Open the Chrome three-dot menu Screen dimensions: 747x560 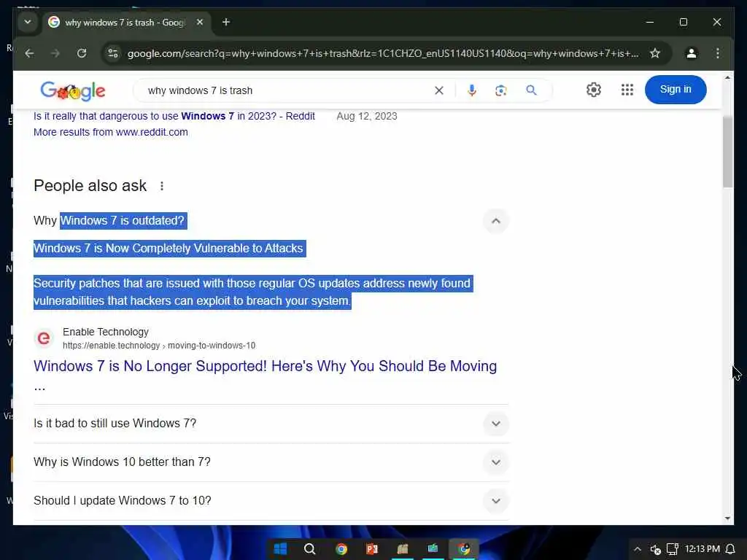[x=718, y=53]
